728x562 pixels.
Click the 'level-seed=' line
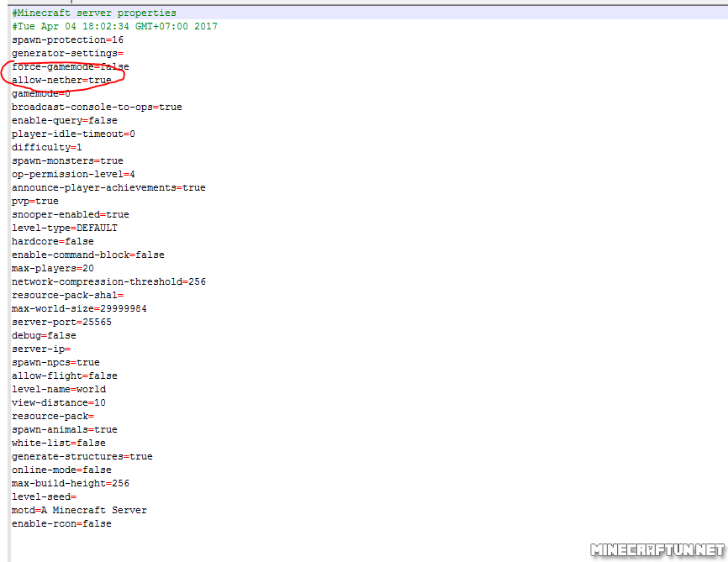44,497
